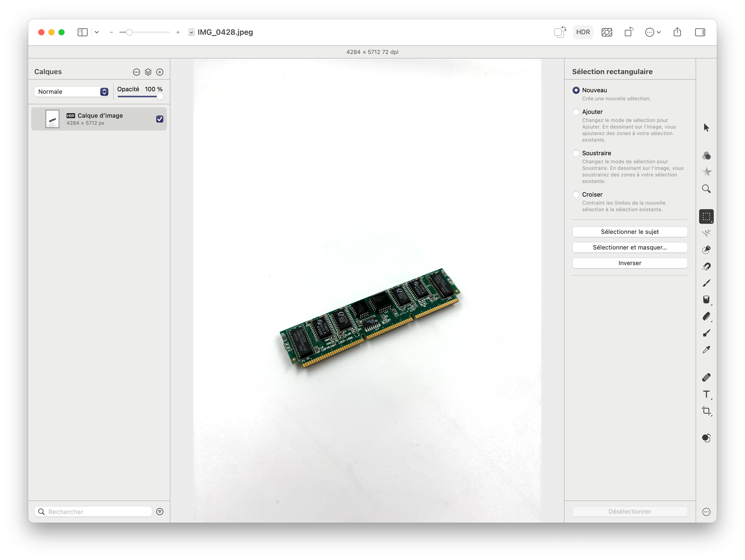The image size is (745, 560).
Task: Adjust the Opacité slider
Action: click(140, 97)
